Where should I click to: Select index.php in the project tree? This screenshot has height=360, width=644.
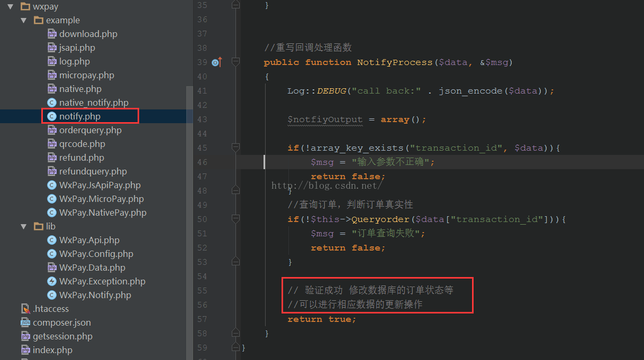[52, 350]
